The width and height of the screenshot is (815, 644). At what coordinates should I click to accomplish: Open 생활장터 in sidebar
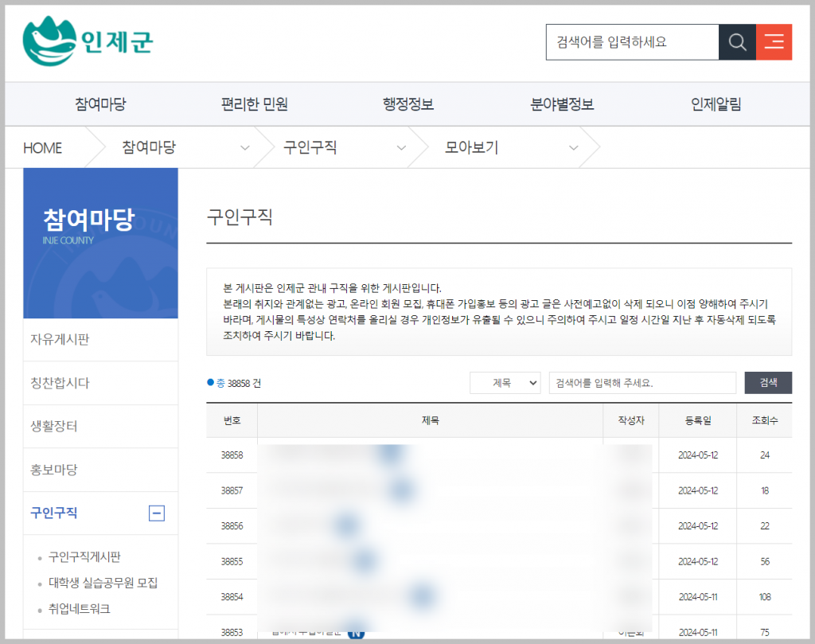pos(101,426)
